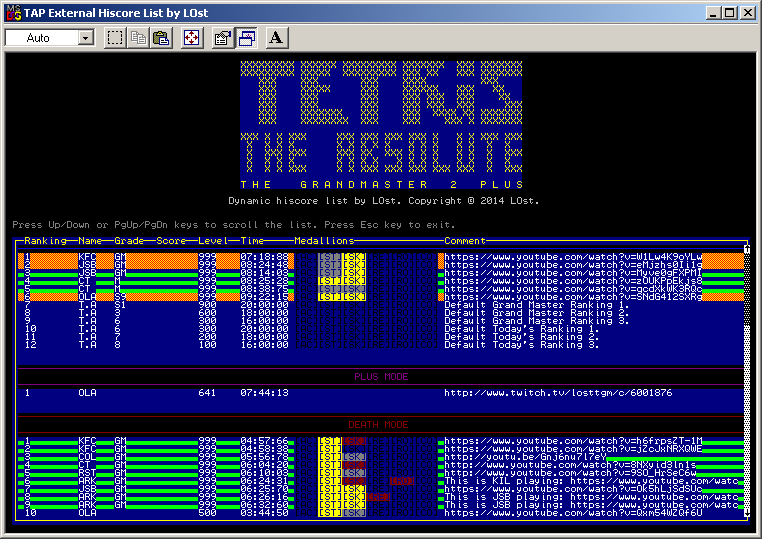Click the YouTube URL ending h6frpsZT-1M
The width and height of the screenshot is (762, 539).
click(573, 441)
